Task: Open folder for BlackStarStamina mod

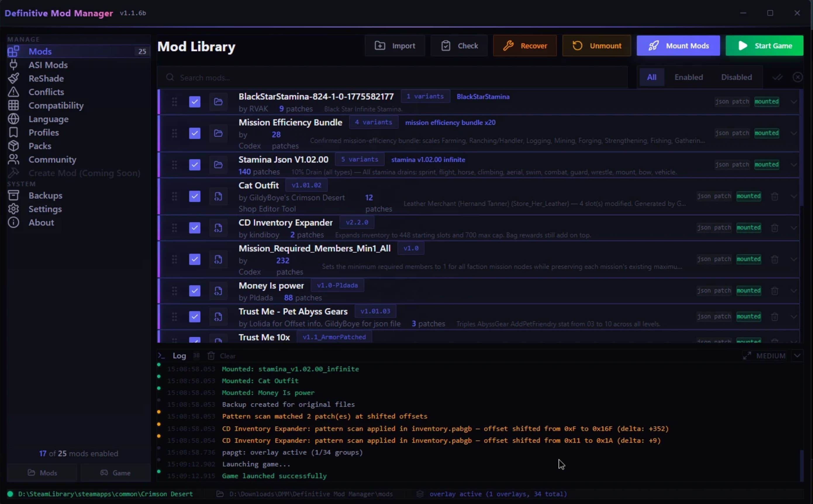Action: tap(218, 102)
